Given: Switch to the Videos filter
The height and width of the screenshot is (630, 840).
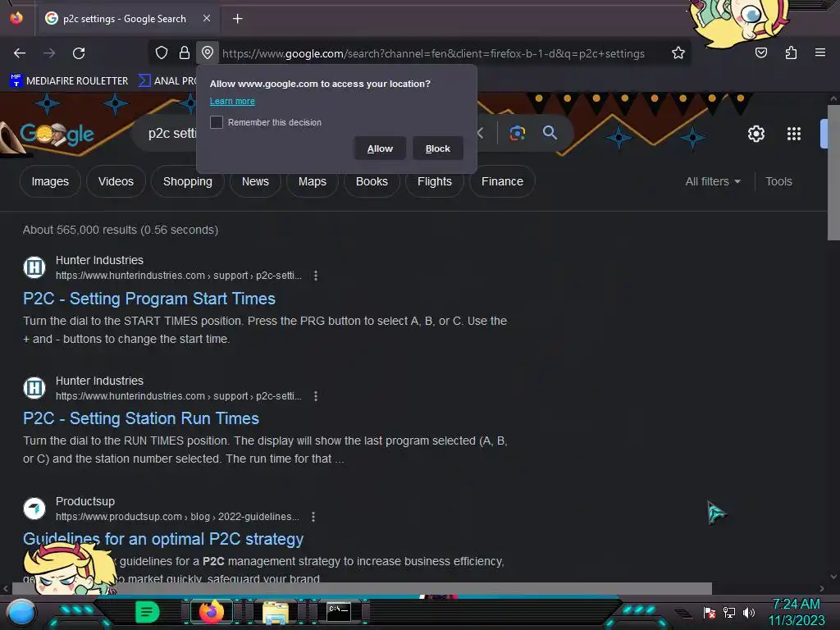Looking at the screenshot, I should tap(116, 181).
